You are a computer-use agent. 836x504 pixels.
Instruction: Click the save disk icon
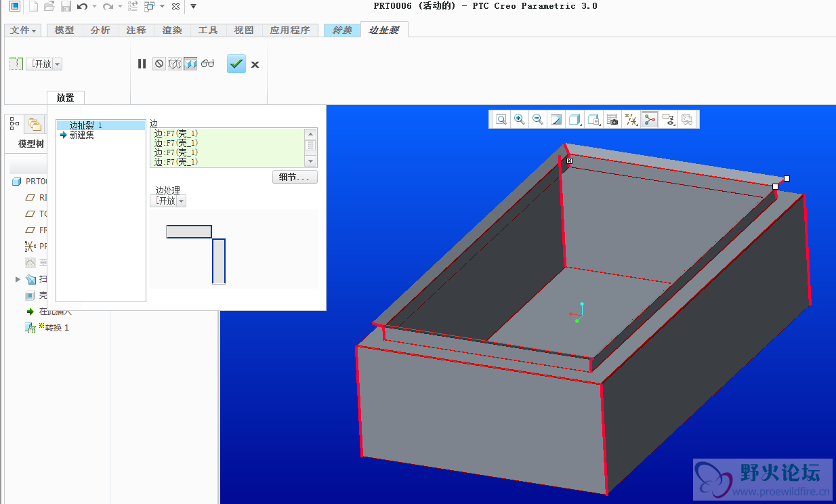tap(66, 6)
